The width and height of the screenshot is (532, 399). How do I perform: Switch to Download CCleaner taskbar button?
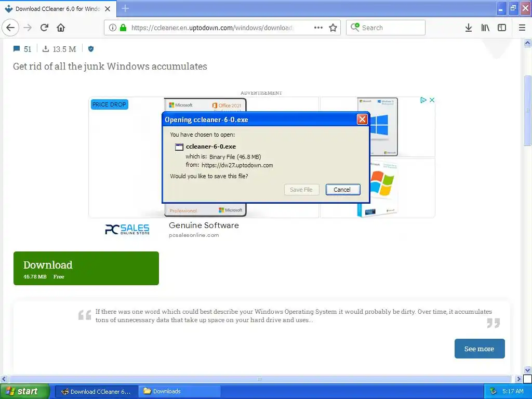coord(96,392)
